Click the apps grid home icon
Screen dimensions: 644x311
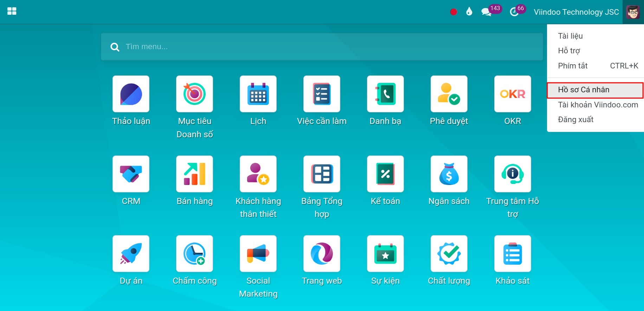point(12,11)
